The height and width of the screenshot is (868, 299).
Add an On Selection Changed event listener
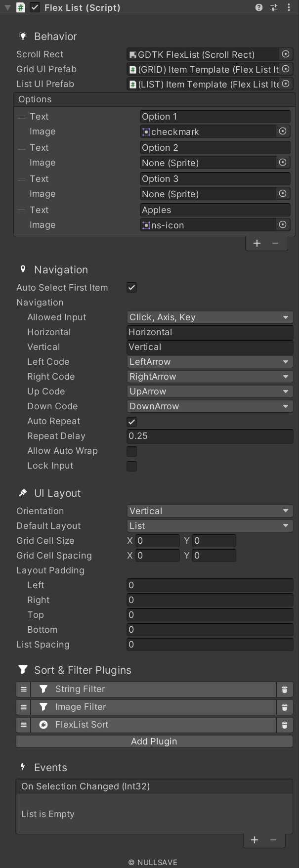tap(255, 840)
